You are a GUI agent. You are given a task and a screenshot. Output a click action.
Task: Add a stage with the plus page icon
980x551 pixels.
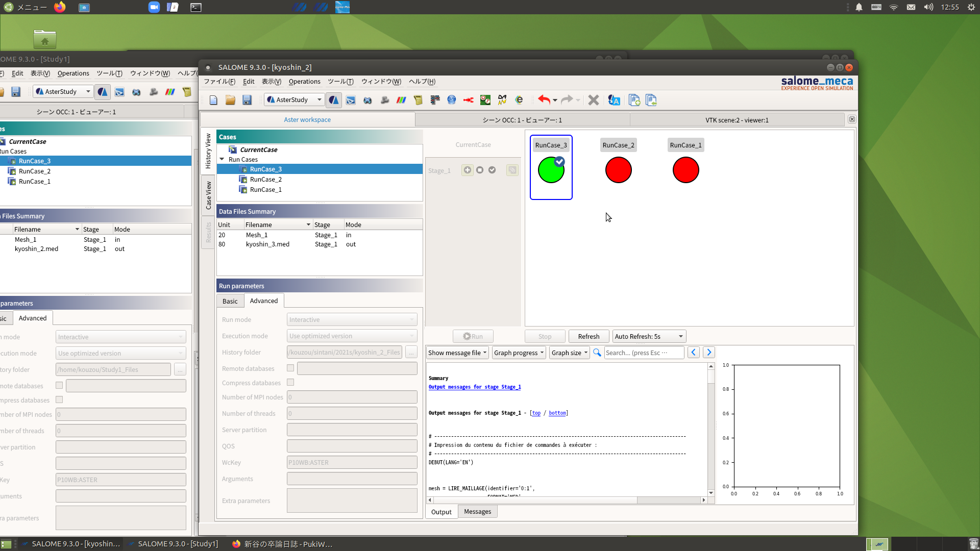tap(634, 100)
